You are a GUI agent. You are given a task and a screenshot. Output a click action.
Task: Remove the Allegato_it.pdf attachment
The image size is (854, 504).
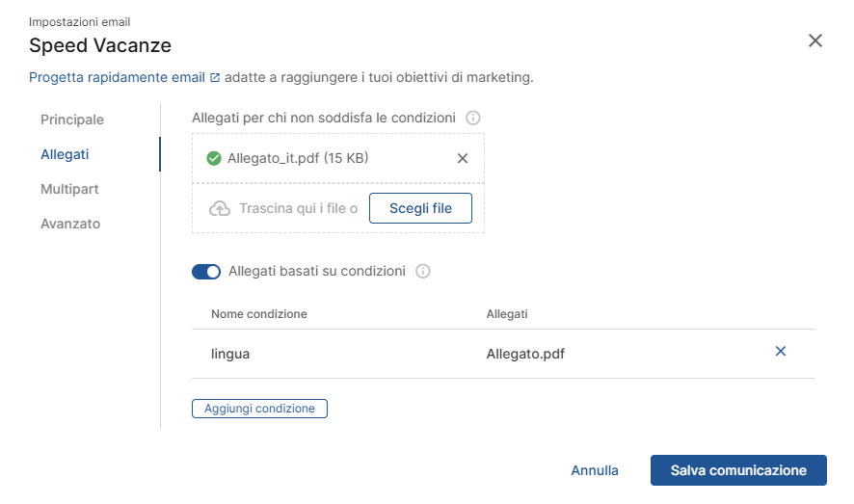[463, 158]
